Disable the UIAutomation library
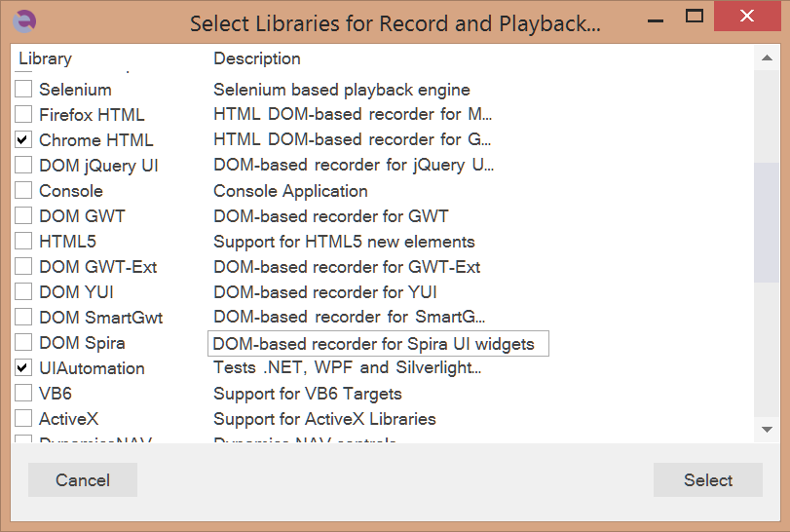 23,368
